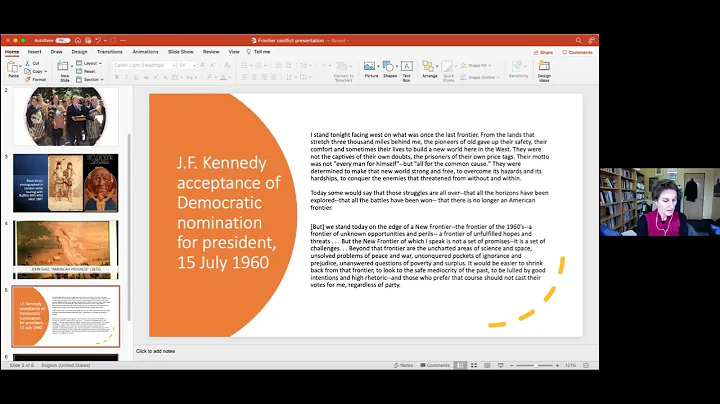Click the Format painter icon
Image resolution: width=720 pixels, height=404 pixels.
pyautogui.click(x=28, y=79)
